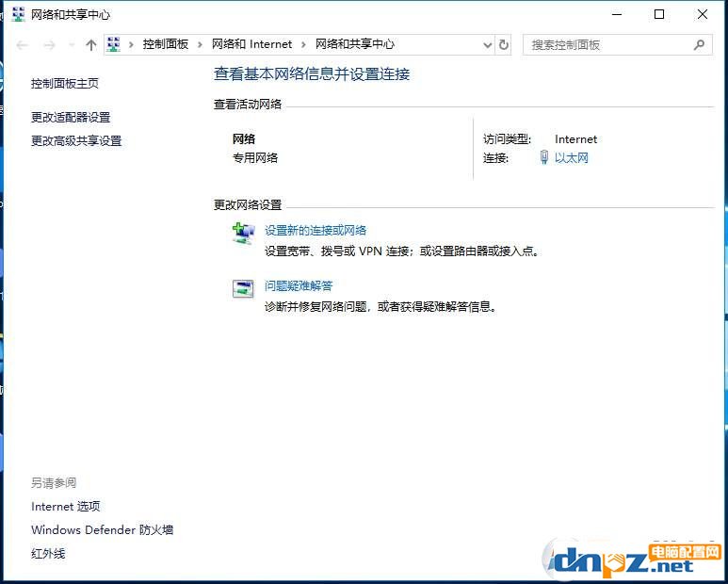Click the 设置新的连接或网络 link

(315, 230)
